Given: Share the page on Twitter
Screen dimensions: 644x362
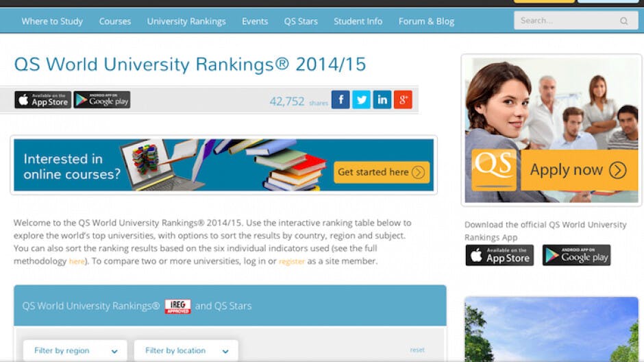Looking at the screenshot, I should (x=362, y=100).
